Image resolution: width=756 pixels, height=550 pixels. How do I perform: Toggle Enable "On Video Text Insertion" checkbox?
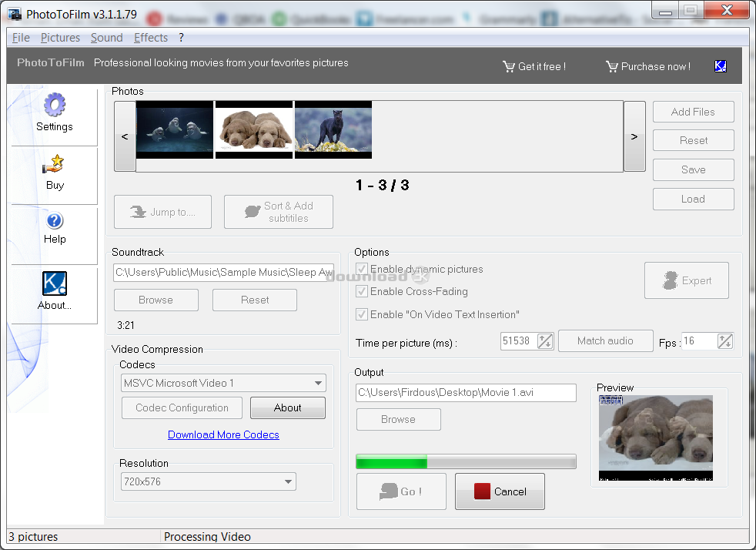362,314
